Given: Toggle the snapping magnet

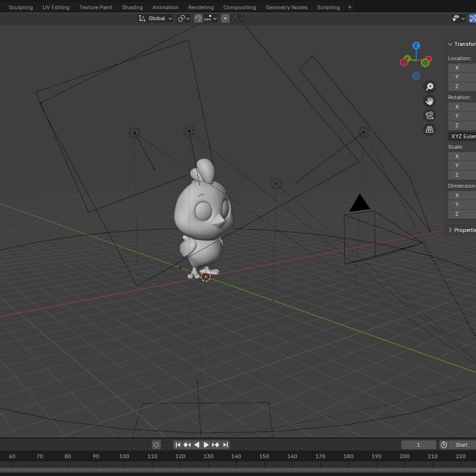Looking at the screenshot, I should 198,19.
